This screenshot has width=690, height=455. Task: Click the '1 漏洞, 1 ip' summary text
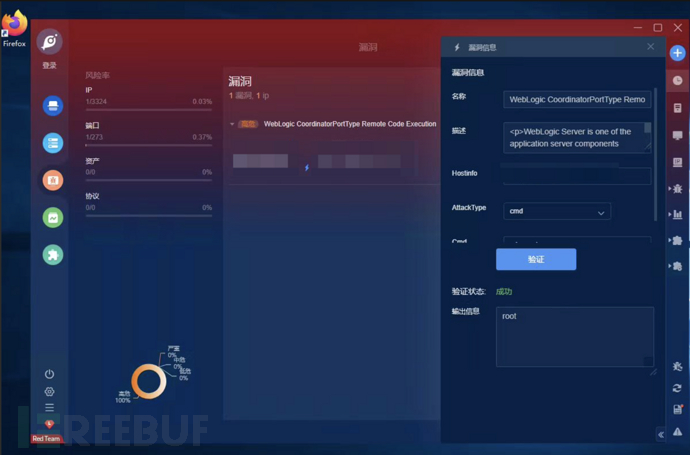[x=249, y=95]
